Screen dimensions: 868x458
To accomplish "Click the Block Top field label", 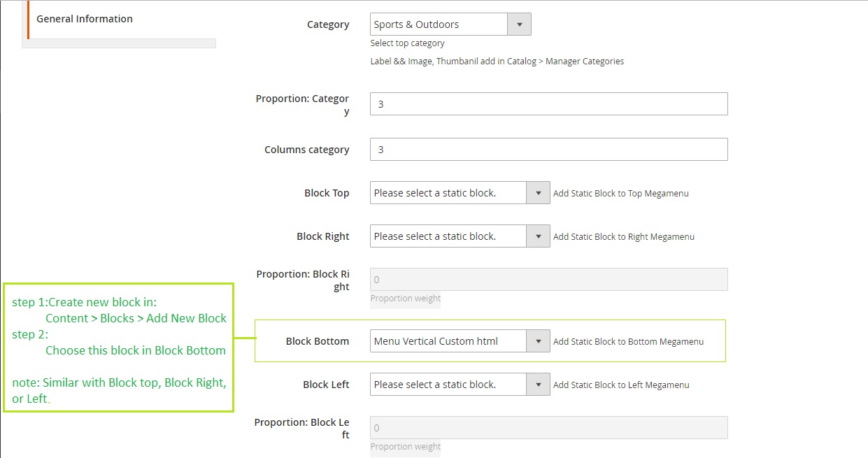I will pyautogui.click(x=327, y=193).
